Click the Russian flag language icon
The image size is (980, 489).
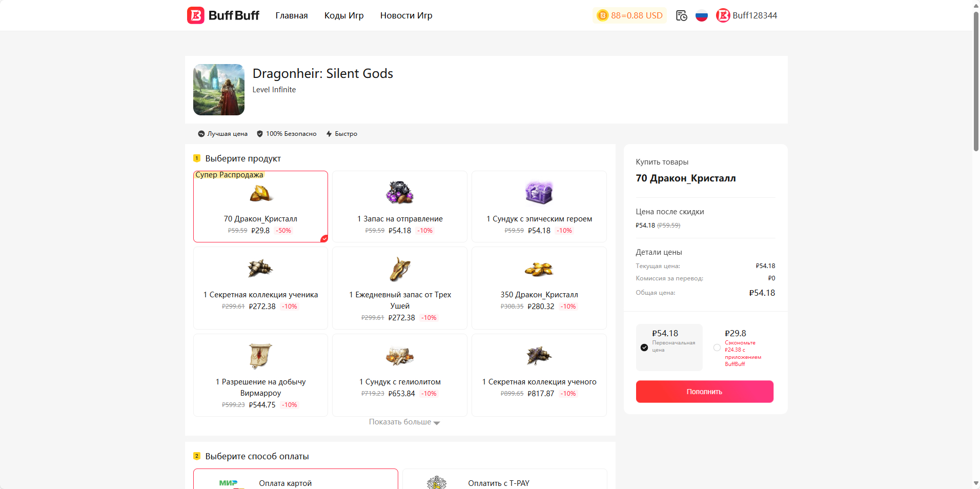pos(701,15)
